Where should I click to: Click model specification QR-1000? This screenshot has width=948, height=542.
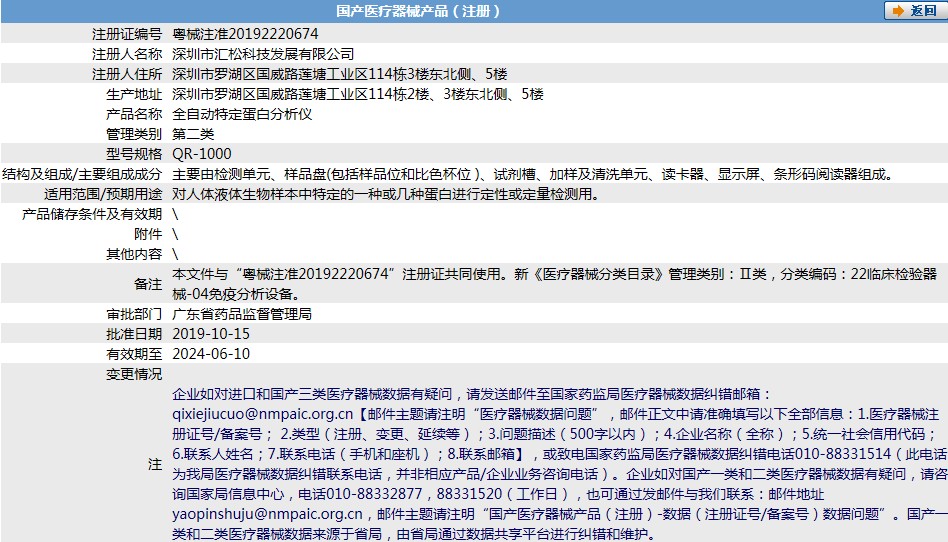202,153
